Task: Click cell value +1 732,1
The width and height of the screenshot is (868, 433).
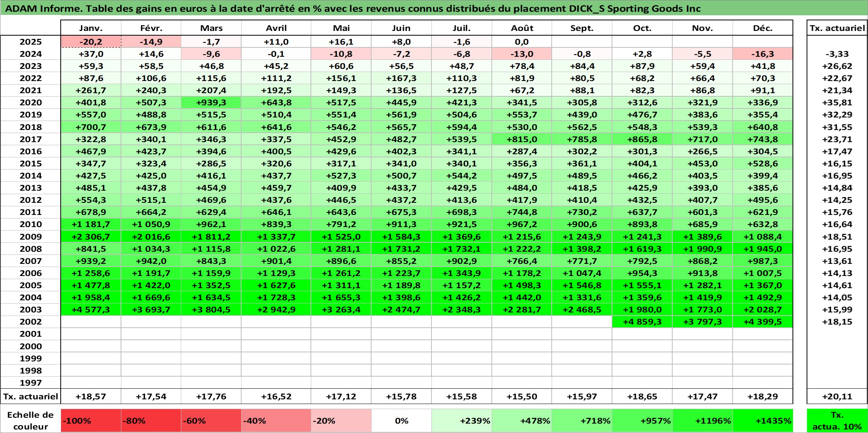Action: pyautogui.click(x=462, y=249)
